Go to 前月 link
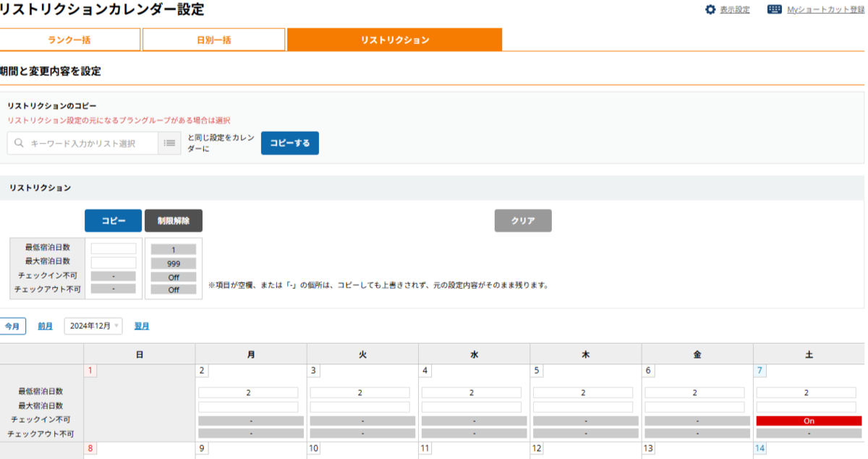 point(45,326)
